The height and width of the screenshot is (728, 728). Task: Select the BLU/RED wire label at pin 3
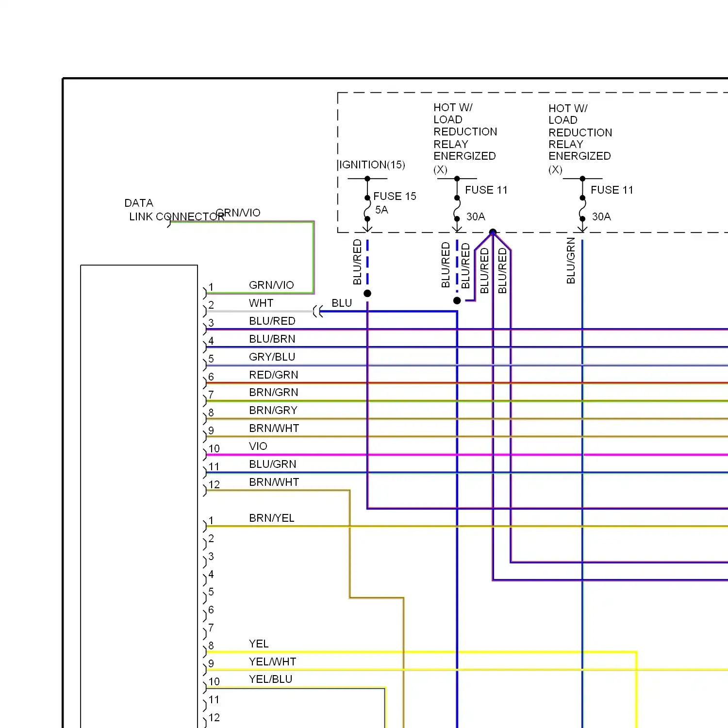click(272, 321)
